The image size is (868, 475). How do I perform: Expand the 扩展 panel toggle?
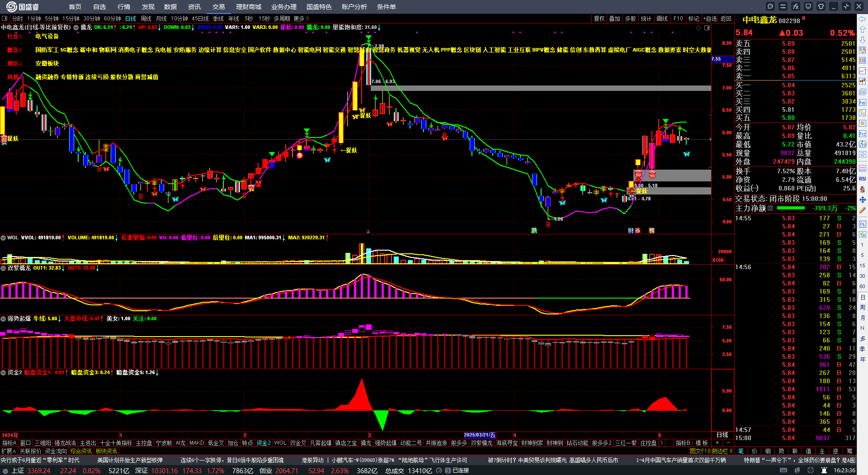(x=9, y=451)
